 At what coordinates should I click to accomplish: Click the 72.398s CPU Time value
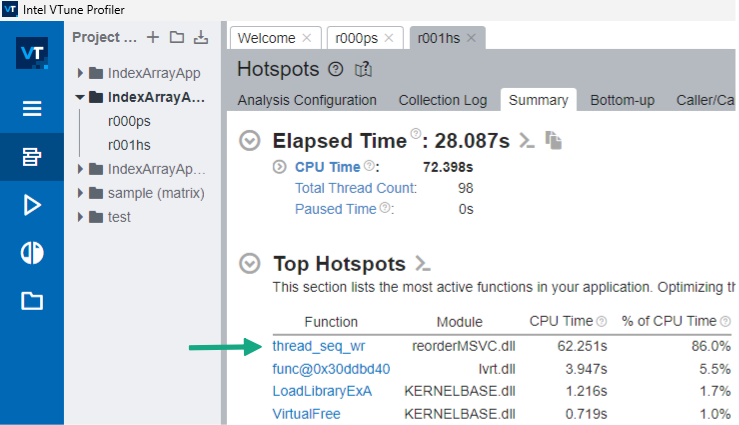pyautogui.click(x=448, y=167)
